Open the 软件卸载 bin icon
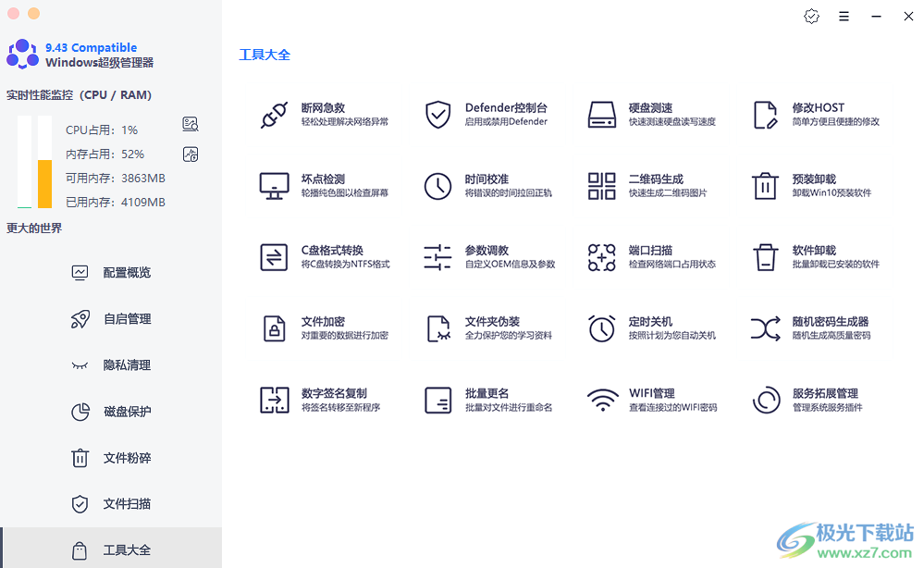The width and height of the screenshot is (924, 568). click(x=766, y=257)
